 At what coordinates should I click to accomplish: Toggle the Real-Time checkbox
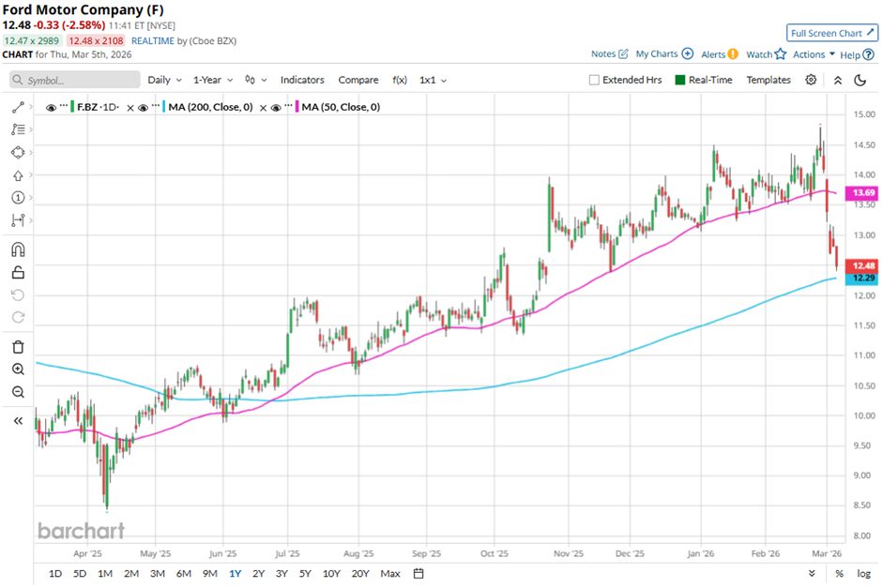coord(681,80)
